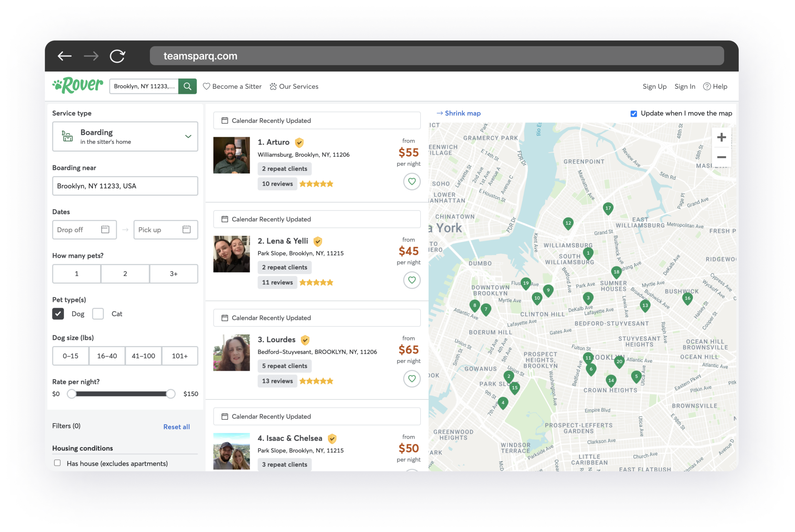
Task: Click the Shrink map link
Action: click(x=459, y=113)
